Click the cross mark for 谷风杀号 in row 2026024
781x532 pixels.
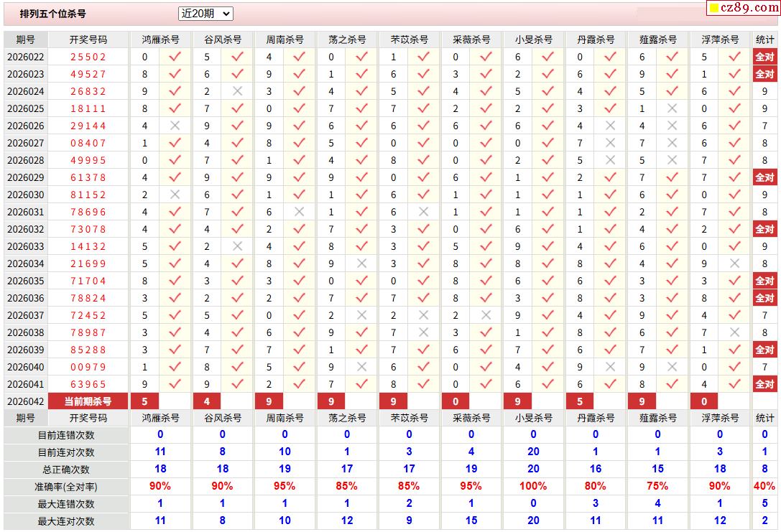point(237,91)
